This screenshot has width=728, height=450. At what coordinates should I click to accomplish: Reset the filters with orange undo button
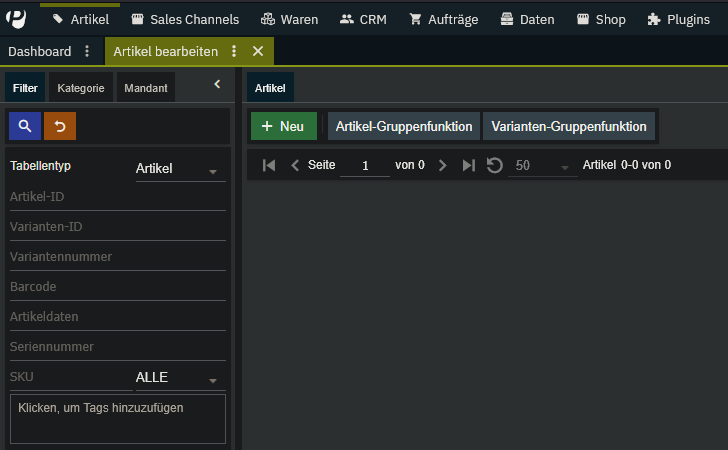[x=60, y=126]
